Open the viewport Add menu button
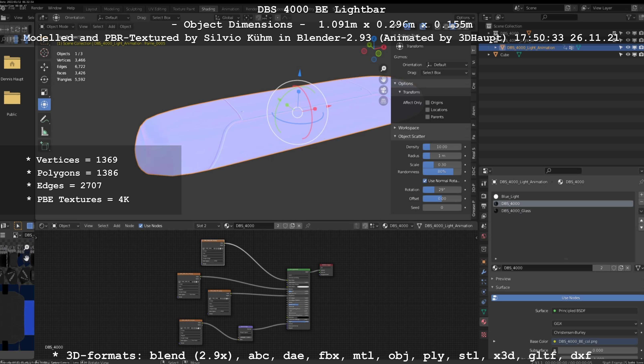This screenshot has height=364, width=644. (x=112, y=26)
